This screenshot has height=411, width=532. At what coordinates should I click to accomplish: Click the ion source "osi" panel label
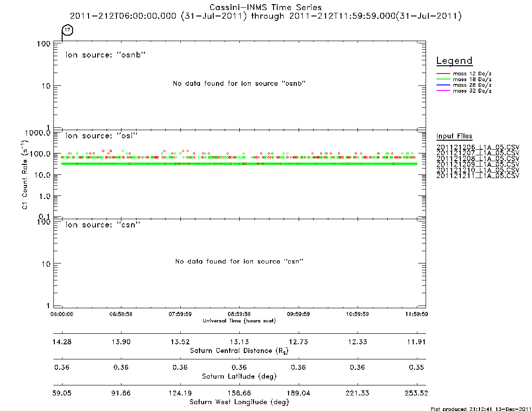[101, 136]
